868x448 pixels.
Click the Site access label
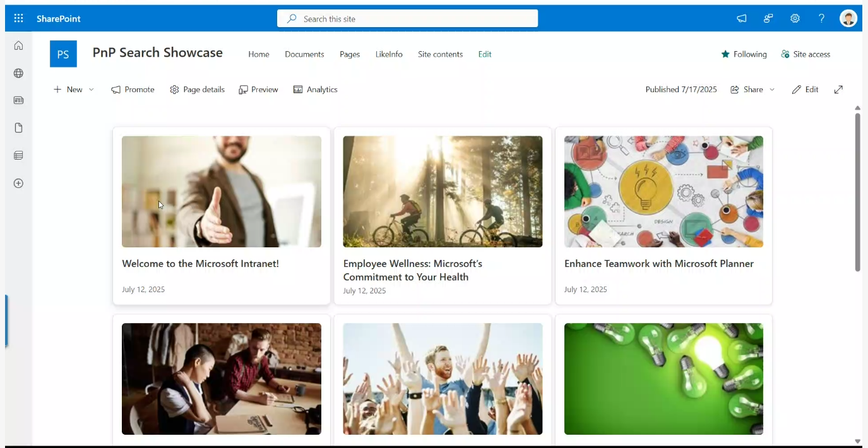(812, 54)
